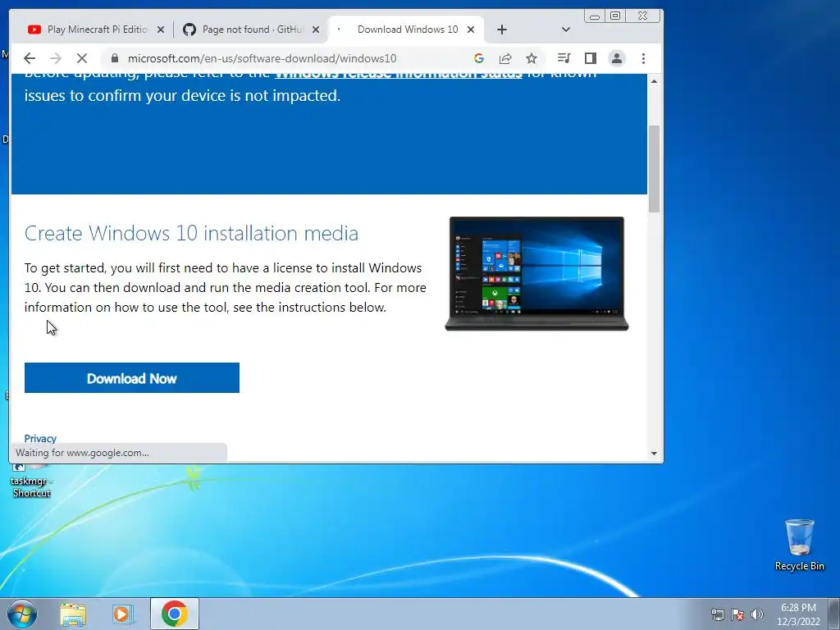Click the Download Now button
840x630 pixels.
point(132,377)
